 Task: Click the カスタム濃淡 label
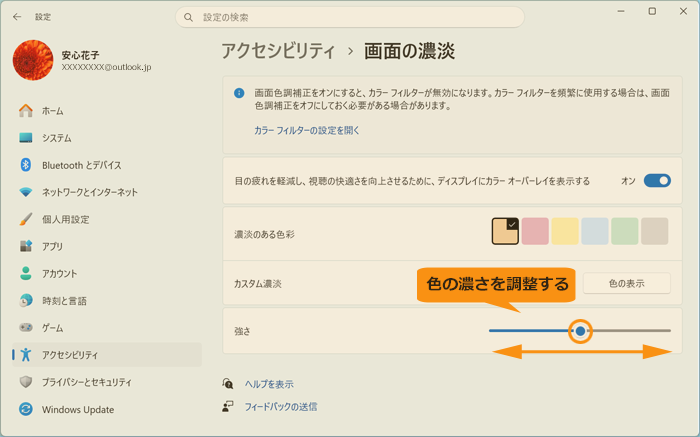coord(258,284)
